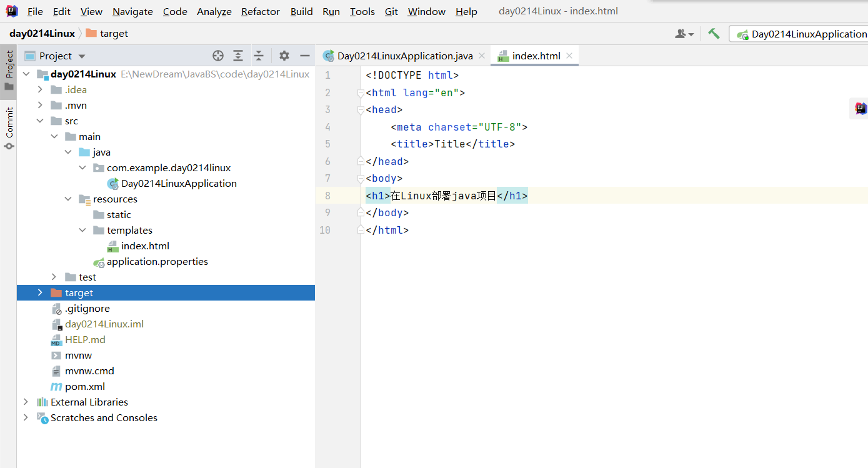The width and height of the screenshot is (868, 468).
Task: Expand the target folder
Action: pyautogui.click(x=40, y=292)
